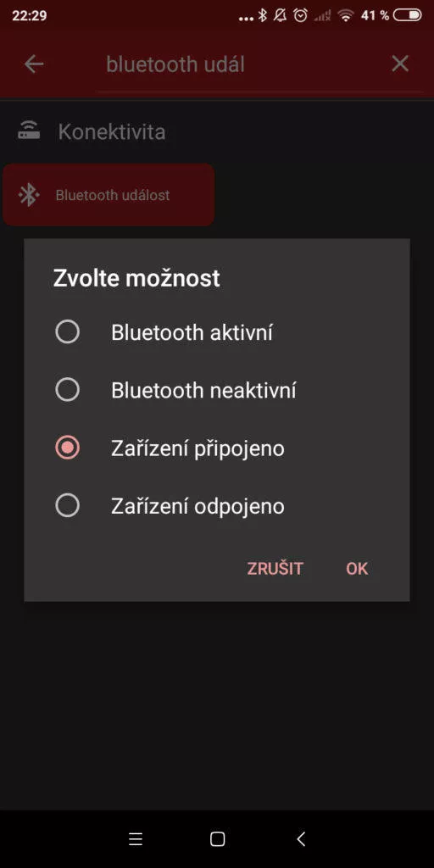Select the Zařízení připojeno radio button
The height and width of the screenshot is (868, 434).
click(68, 448)
